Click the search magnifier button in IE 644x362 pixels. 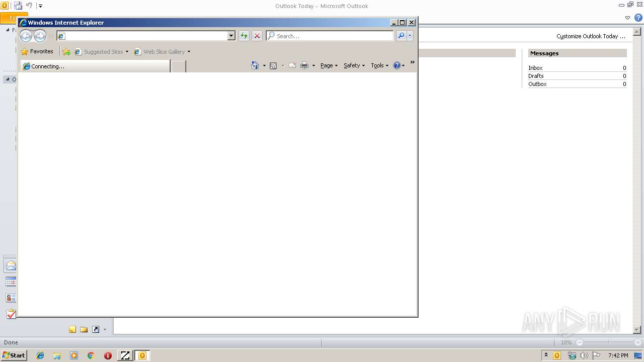click(401, 36)
